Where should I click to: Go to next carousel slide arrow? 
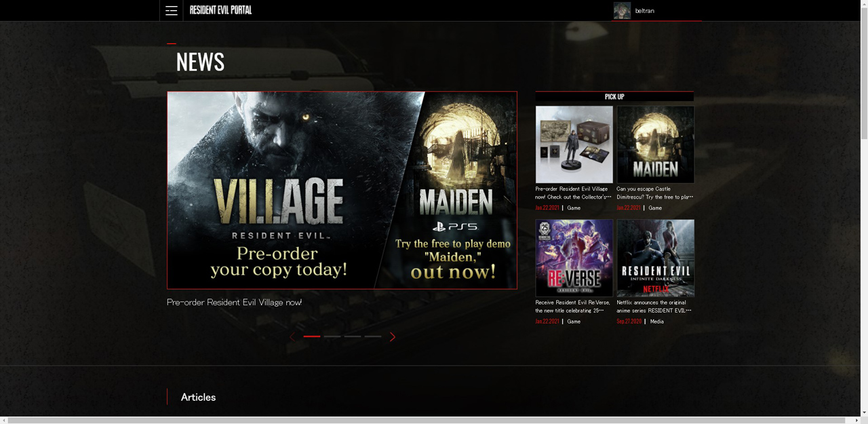pos(392,336)
